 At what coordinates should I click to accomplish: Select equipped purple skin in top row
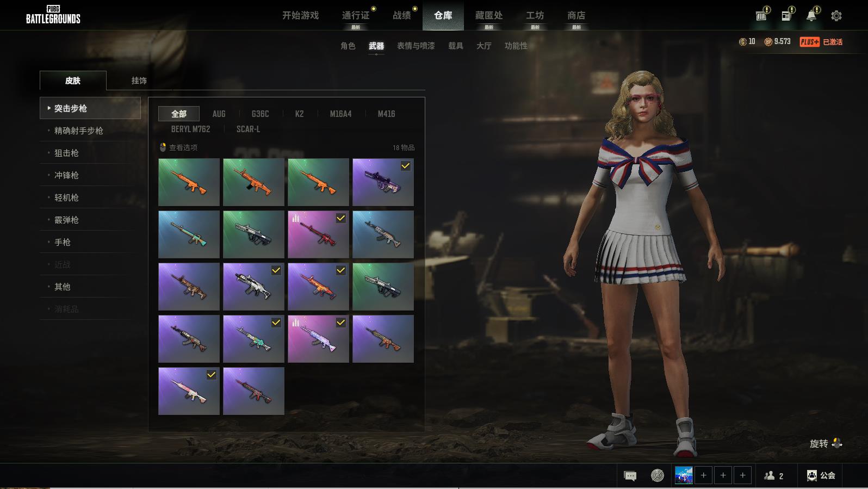pos(383,182)
